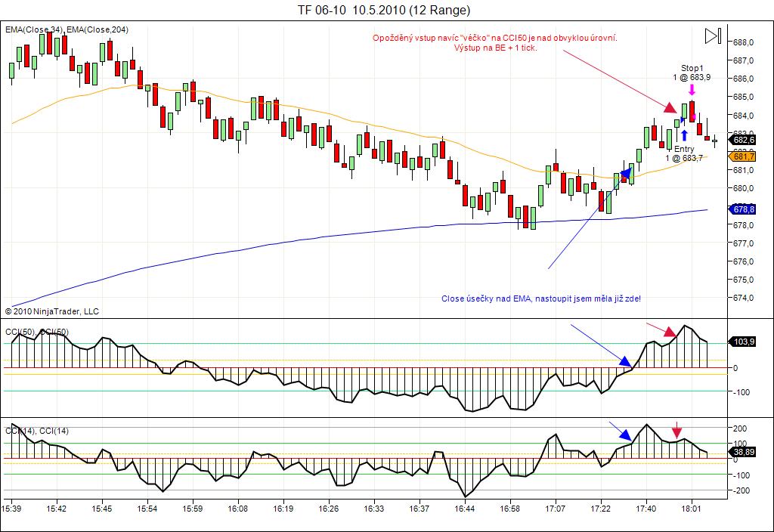Select the orange 681,7 EMA price marker
Image resolution: width=774 pixels, height=532 pixels.
click(742, 157)
